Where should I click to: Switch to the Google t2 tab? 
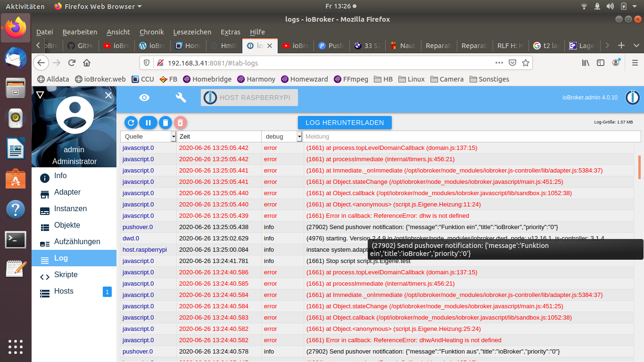pos(547,46)
